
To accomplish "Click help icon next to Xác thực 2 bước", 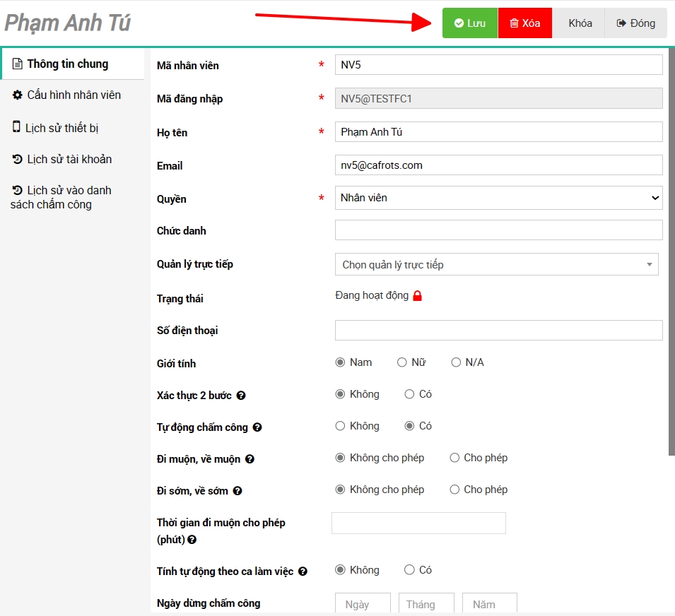I will point(241,396).
